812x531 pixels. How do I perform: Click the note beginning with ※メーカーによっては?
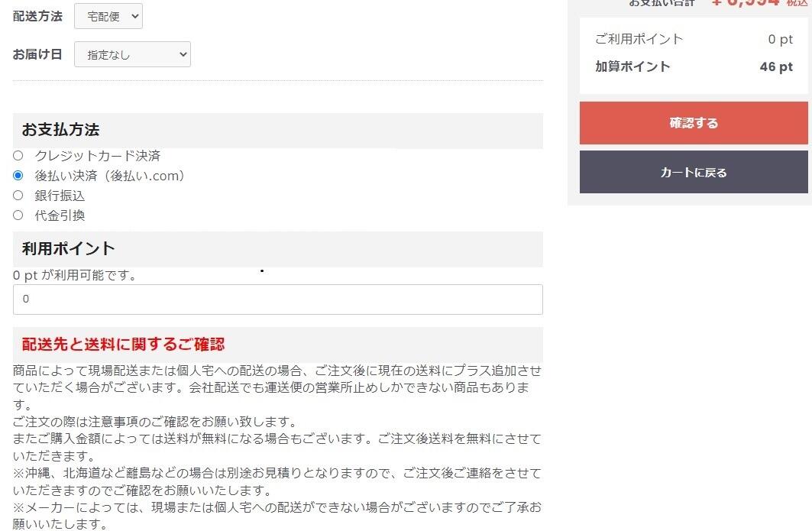[x=277, y=516]
